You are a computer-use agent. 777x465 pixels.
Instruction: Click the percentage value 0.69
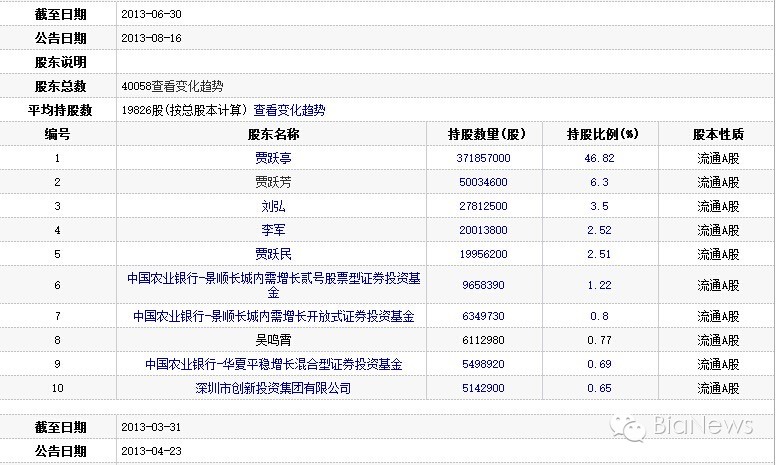click(x=599, y=364)
